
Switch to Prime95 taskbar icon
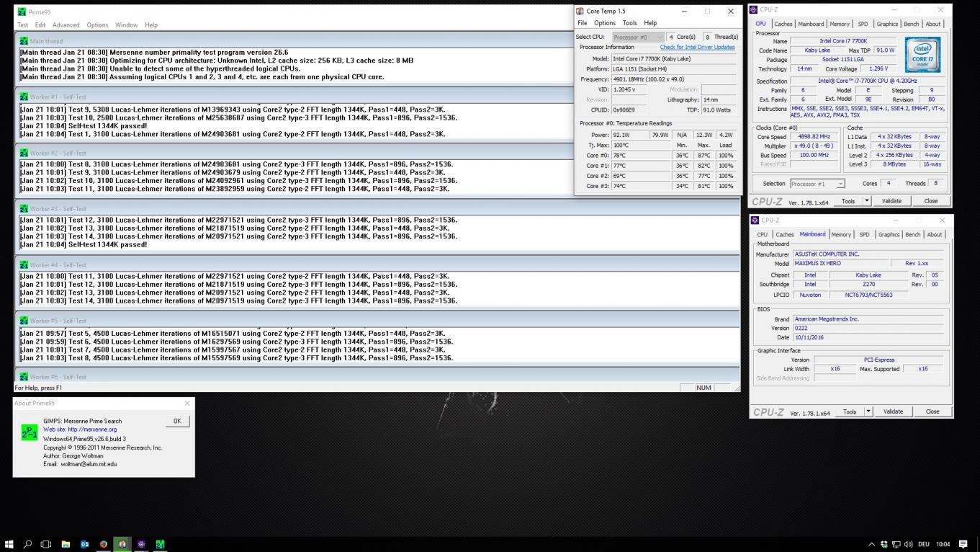pos(160,544)
